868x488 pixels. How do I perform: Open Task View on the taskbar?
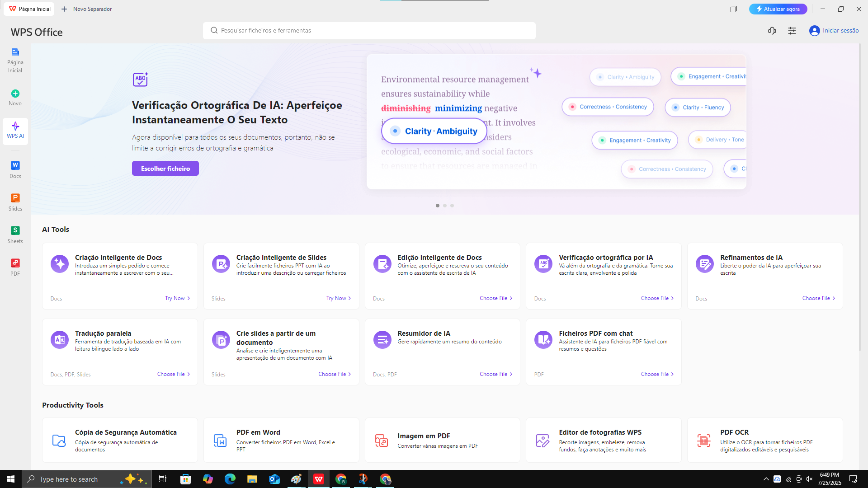point(162,479)
